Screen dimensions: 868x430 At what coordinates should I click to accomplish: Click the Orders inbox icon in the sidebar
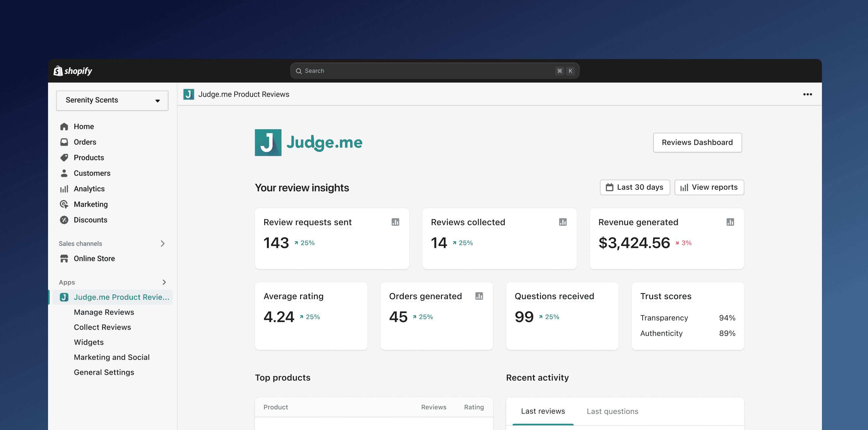click(64, 142)
